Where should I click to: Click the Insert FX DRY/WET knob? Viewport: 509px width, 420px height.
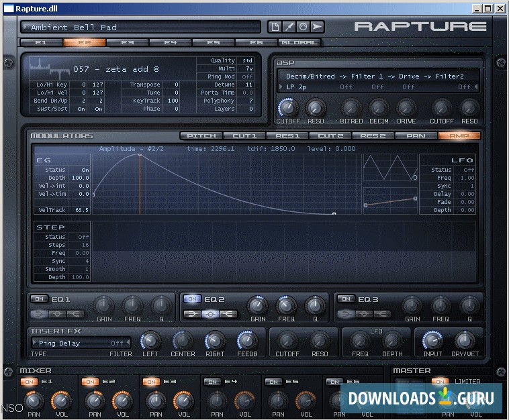click(x=465, y=341)
